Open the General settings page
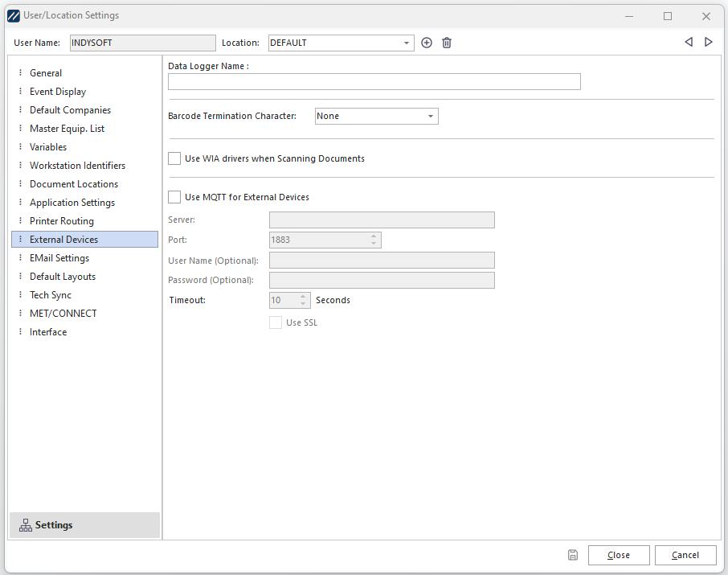 [84, 73]
